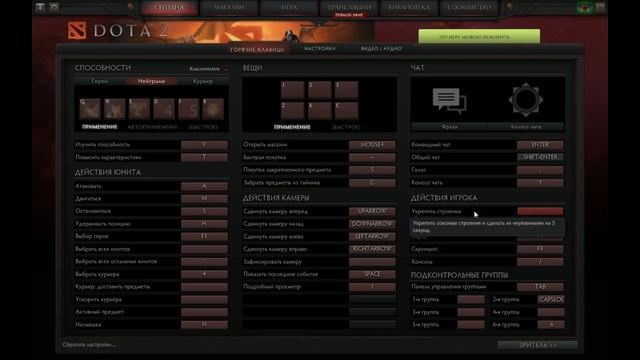The height and width of the screenshot is (360, 640).
Task: Go to the Сообщество top menu
Action: click(469, 7)
